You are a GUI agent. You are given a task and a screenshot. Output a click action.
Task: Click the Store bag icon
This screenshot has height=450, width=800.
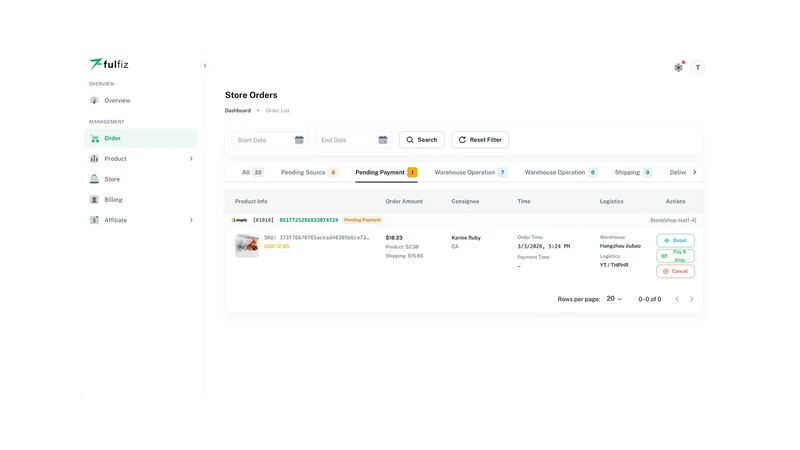tap(94, 179)
